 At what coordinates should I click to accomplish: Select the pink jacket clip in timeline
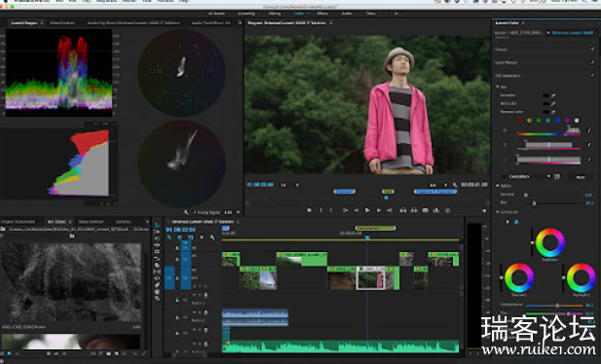click(371, 278)
